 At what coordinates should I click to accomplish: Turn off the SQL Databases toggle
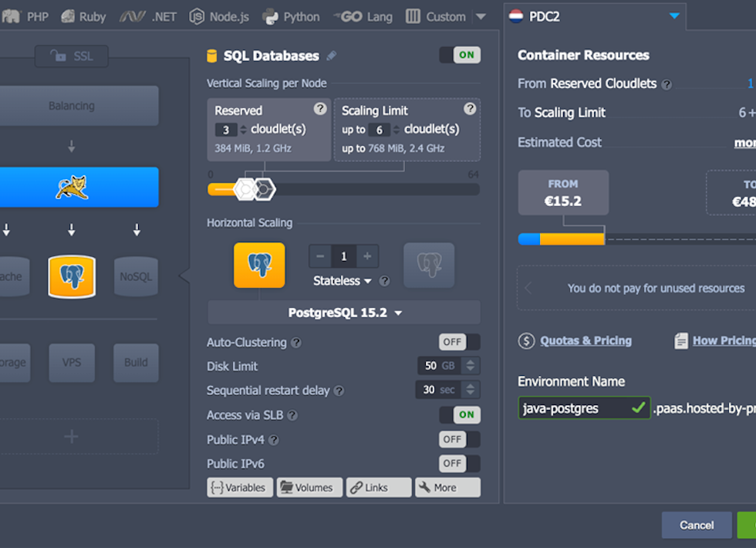point(460,55)
